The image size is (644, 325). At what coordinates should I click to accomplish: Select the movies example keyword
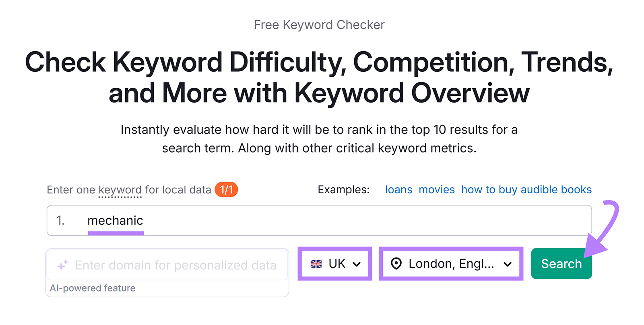coord(437,189)
